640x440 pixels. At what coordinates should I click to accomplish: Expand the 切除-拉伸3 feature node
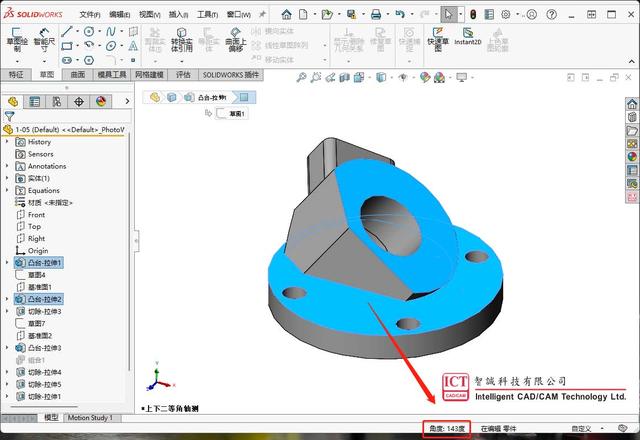point(7,311)
